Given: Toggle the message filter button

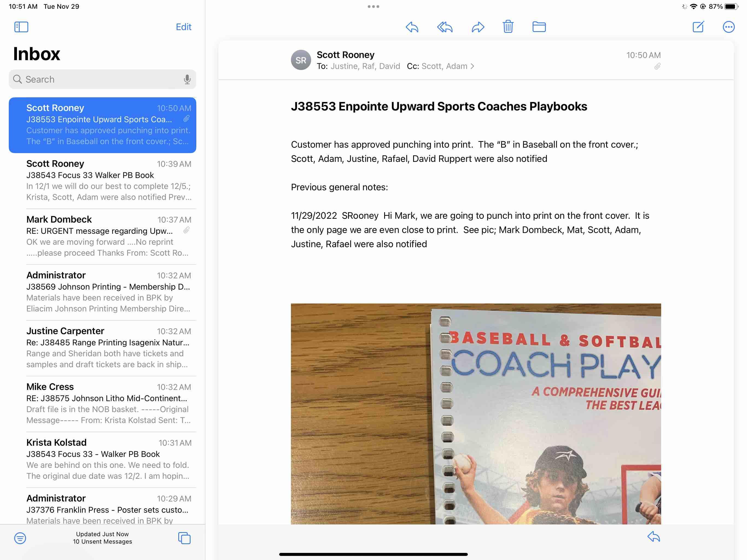Looking at the screenshot, I should 20,538.
